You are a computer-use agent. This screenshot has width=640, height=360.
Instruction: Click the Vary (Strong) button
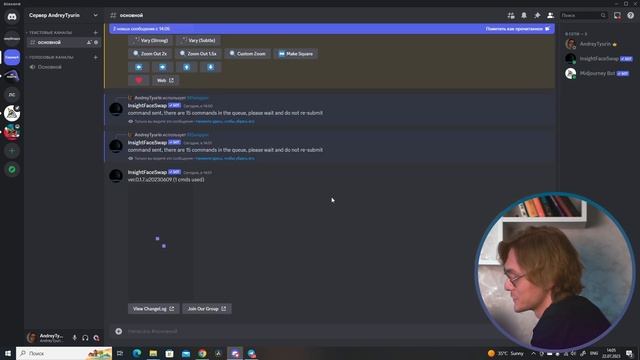click(150, 40)
